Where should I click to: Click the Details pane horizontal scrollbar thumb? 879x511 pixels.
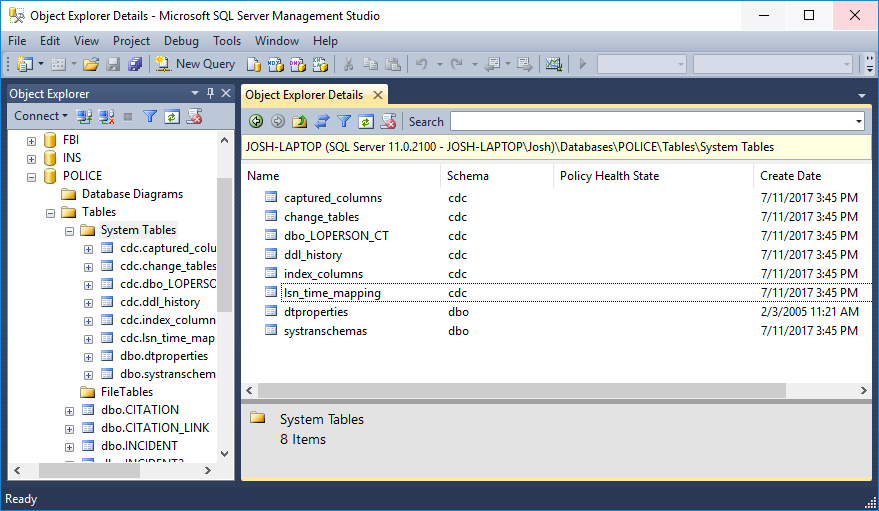[522, 391]
